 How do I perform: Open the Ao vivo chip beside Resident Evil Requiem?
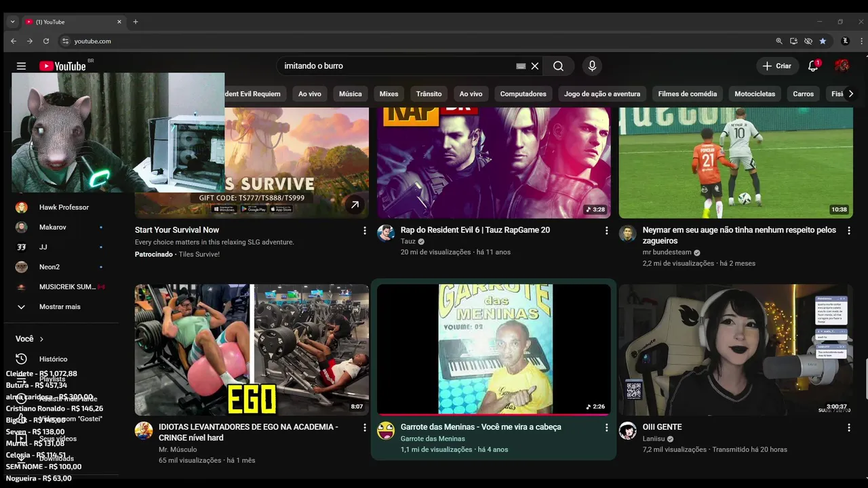310,94
